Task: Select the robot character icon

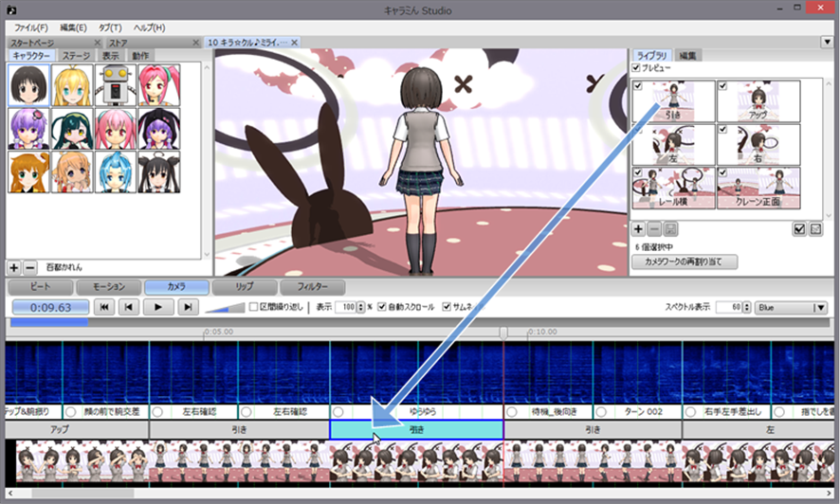Action: click(x=116, y=85)
